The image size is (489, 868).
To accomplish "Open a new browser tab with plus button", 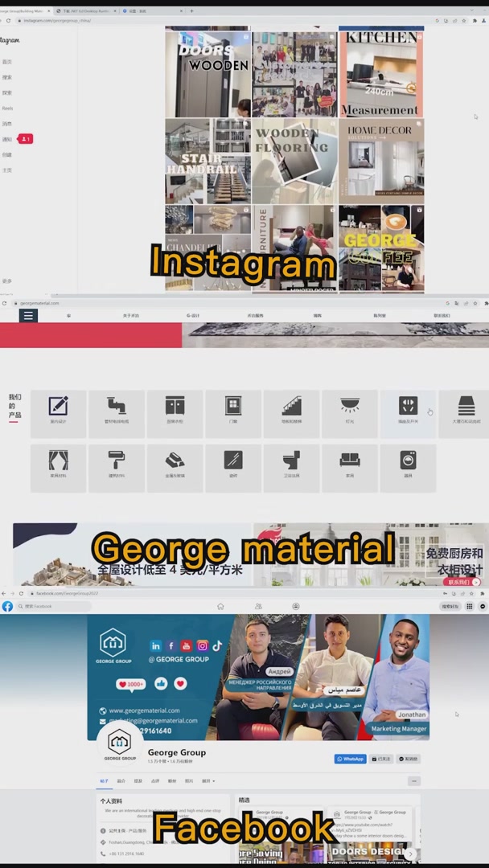I will click(191, 10).
